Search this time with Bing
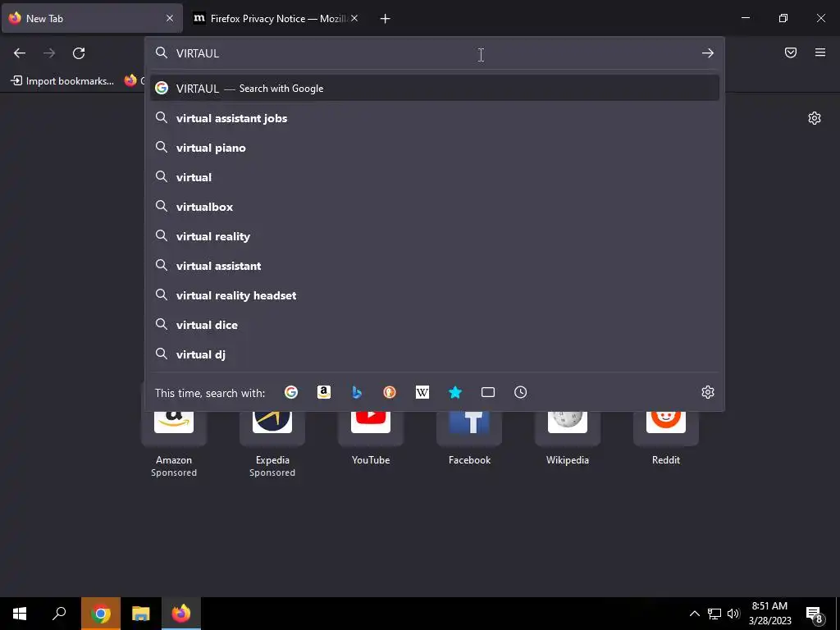The width and height of the screenshot is (840, 630). tap(357, 392)
